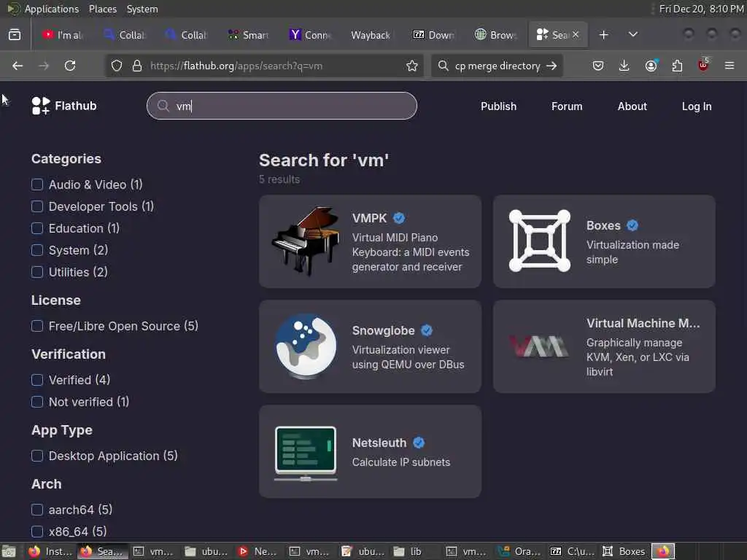Click the search magnifier in Flathub search box
The height and width of the screenshot is (560, 747).
click(163, 106)
